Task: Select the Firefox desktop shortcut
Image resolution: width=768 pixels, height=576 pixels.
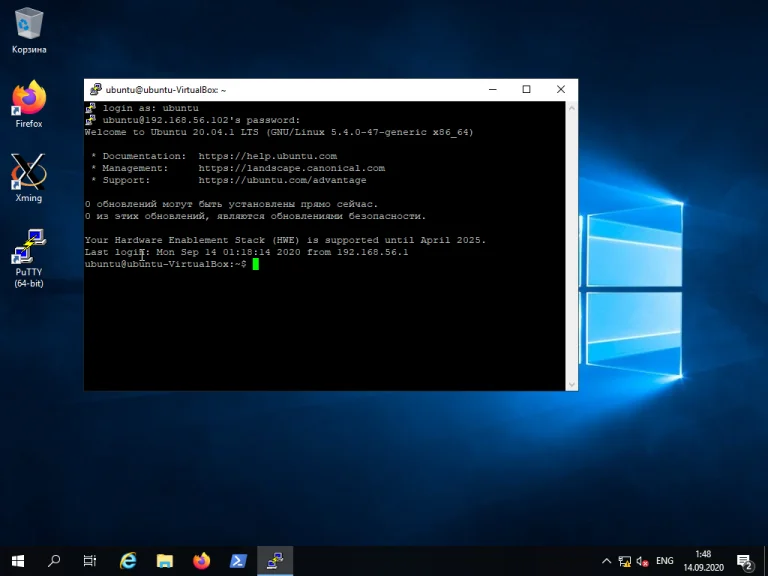Action: pyautogui.click(x=29, y=102)
